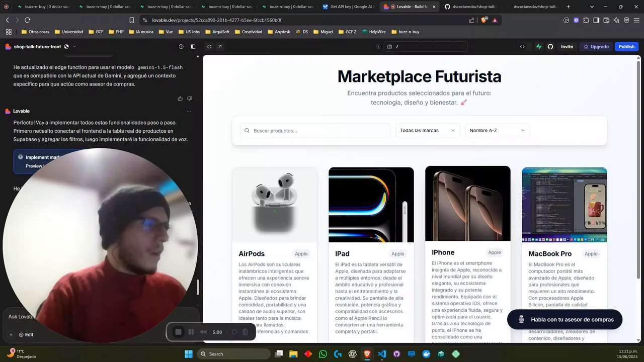Click the MacBook Pro product title
This screenshot has width=644, height=362.
(x=550, y=254)
